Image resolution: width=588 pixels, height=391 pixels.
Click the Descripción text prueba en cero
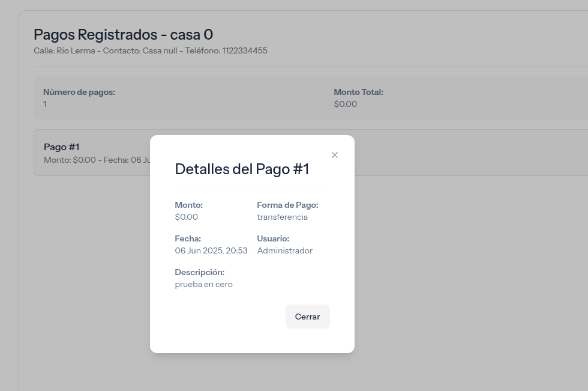click(x=203, y=284)
